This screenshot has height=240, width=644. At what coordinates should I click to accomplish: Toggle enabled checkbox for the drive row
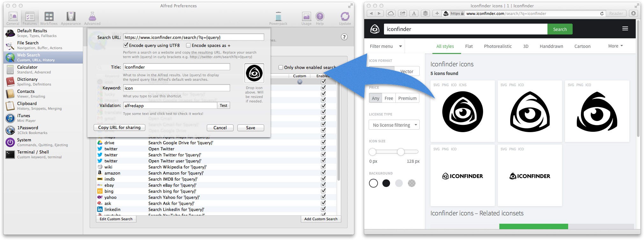pyautogui.click(x=323, y=142)
